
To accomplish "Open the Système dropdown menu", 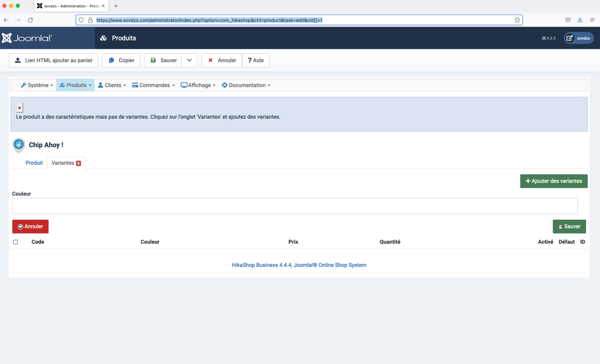I will (x=37, y=85).
